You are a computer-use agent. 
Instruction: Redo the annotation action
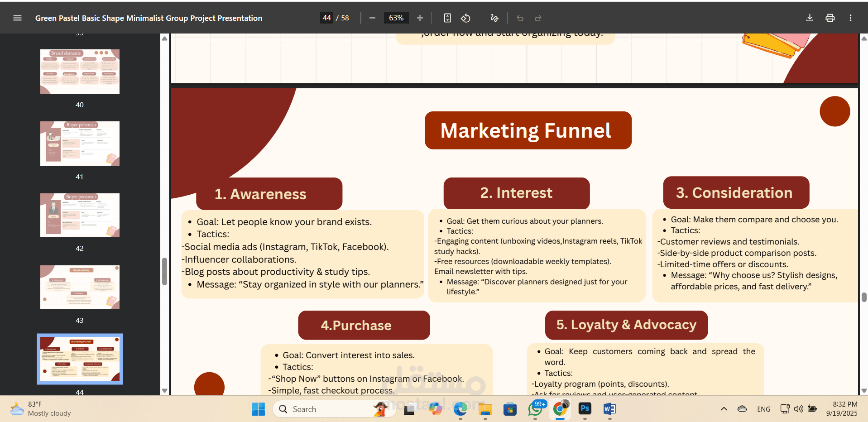pyautogui.click(x=538, y=18)
